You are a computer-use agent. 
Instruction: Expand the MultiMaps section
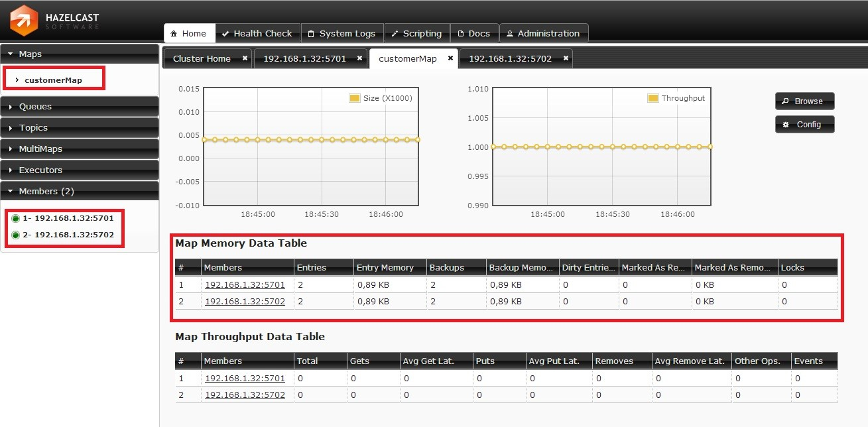click(80, 149)
